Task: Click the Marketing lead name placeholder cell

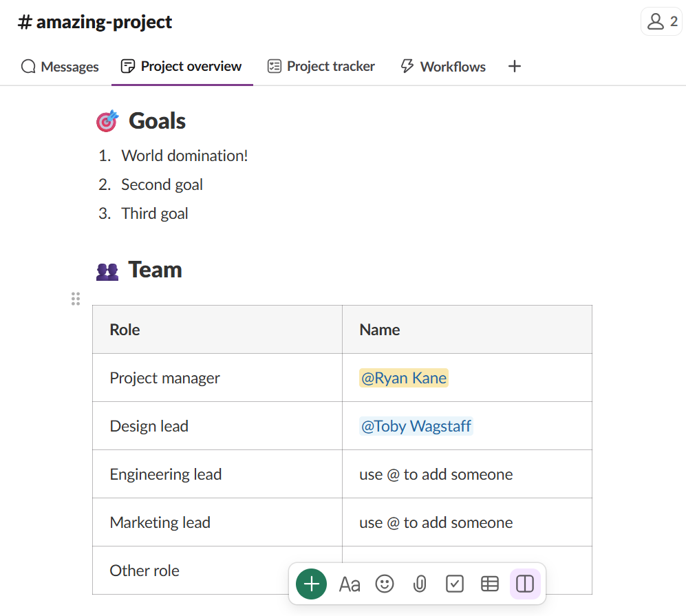Action: [436, 522]
